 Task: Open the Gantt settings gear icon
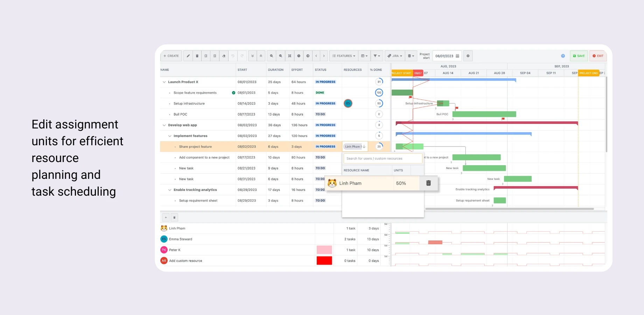click(468, 56)
